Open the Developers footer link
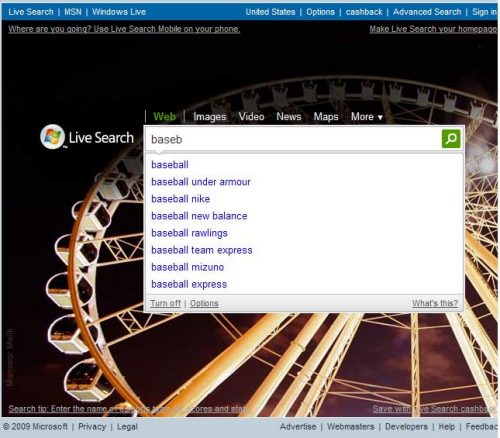Image resolution: width=500 pixels, height=438 pixels. [406, 427]
